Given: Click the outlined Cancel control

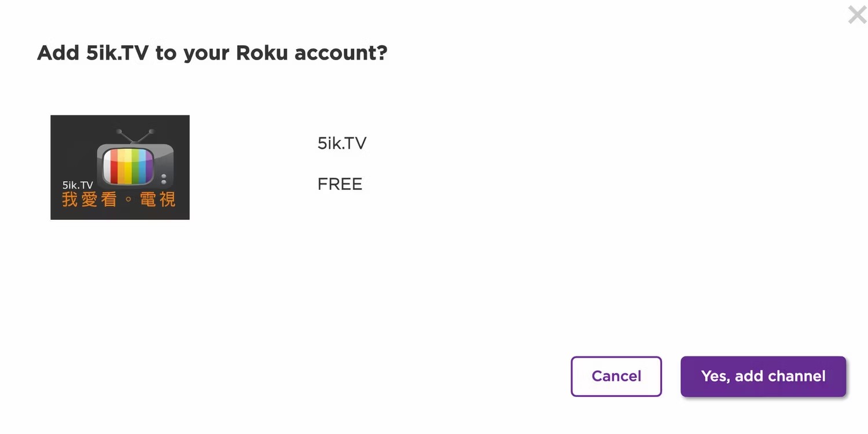Looking at the screenshot, I should (x=616, y=376).
